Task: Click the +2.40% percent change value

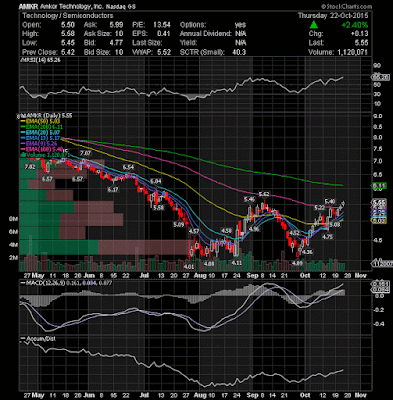Action: [354, 25]
